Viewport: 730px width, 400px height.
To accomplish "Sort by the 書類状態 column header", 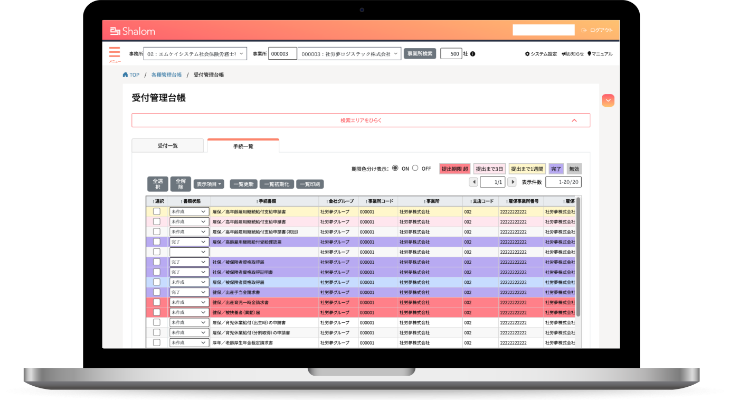I will (189, 201).
